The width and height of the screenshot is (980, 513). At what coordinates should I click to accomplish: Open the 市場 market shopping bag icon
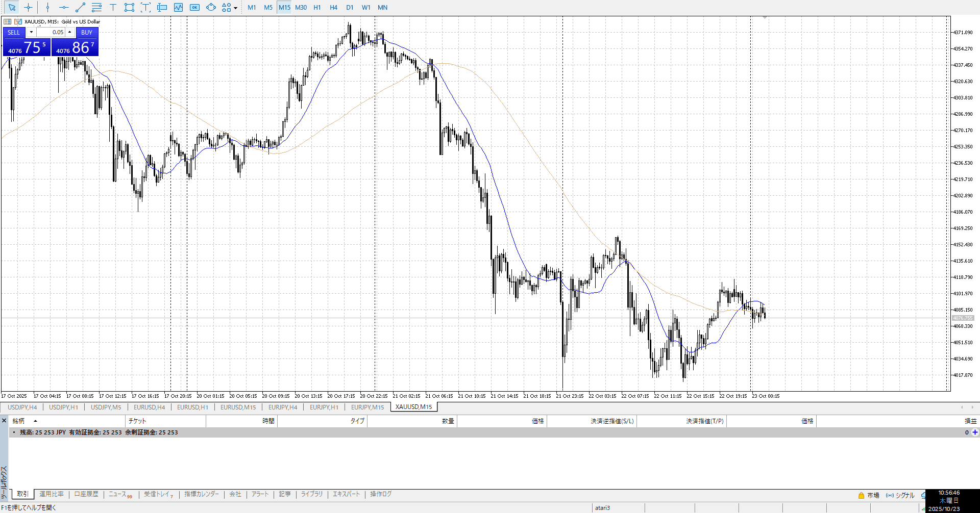(861, 495)
